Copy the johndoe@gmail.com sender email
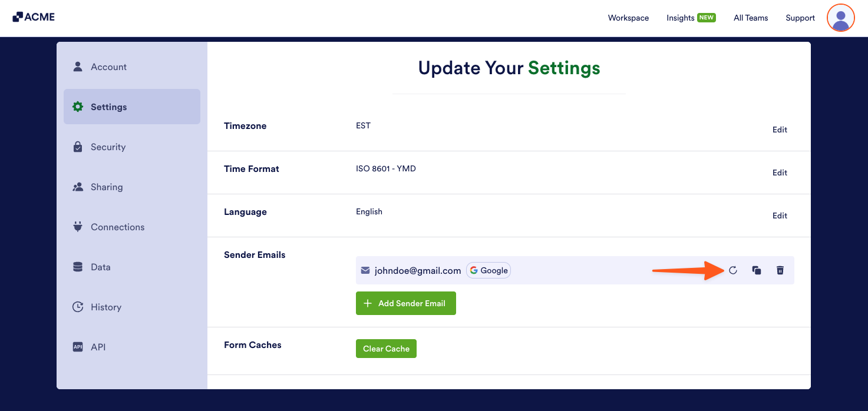This screenshot has width=868, height=411. [x=757, y=270]
